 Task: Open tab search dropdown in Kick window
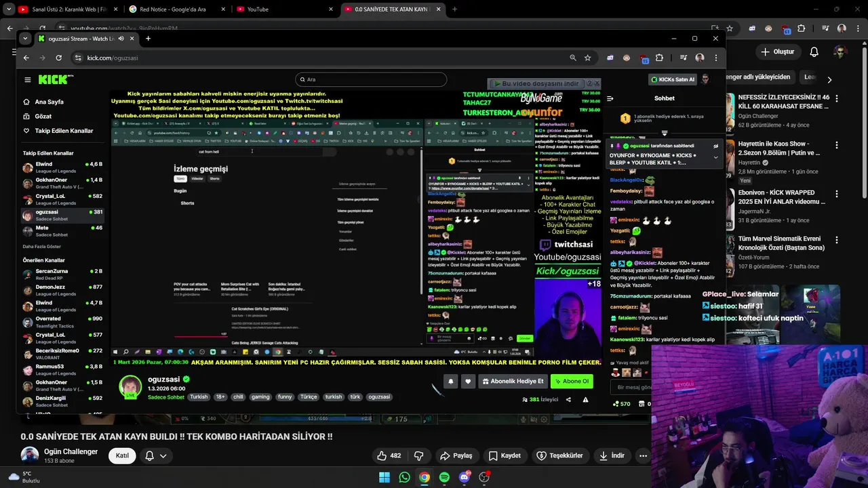[x=25, y=39]
